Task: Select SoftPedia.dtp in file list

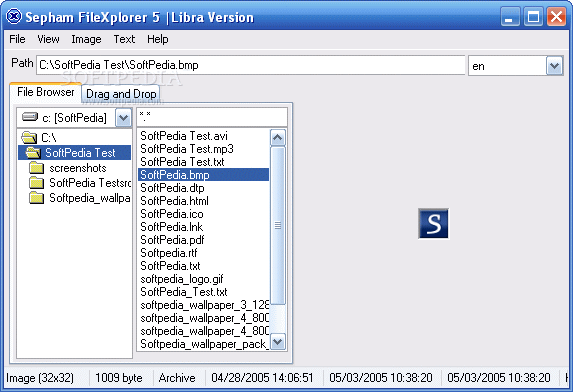Action: click(x=172, y=188)
